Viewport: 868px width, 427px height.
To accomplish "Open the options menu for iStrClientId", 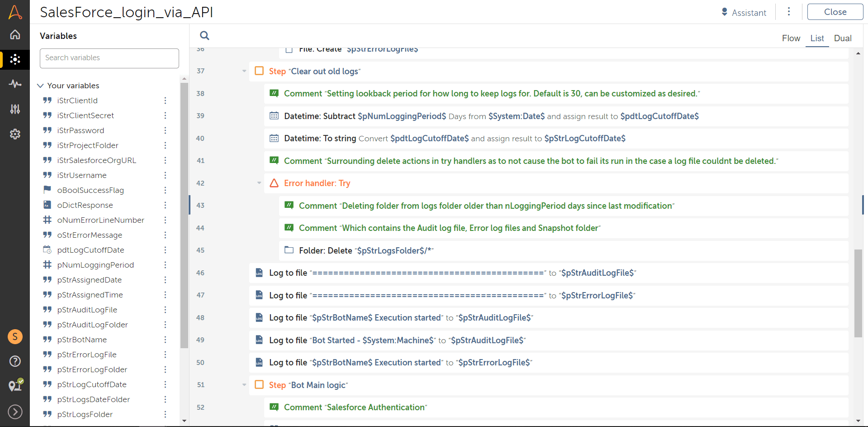I will pos(165,101).
